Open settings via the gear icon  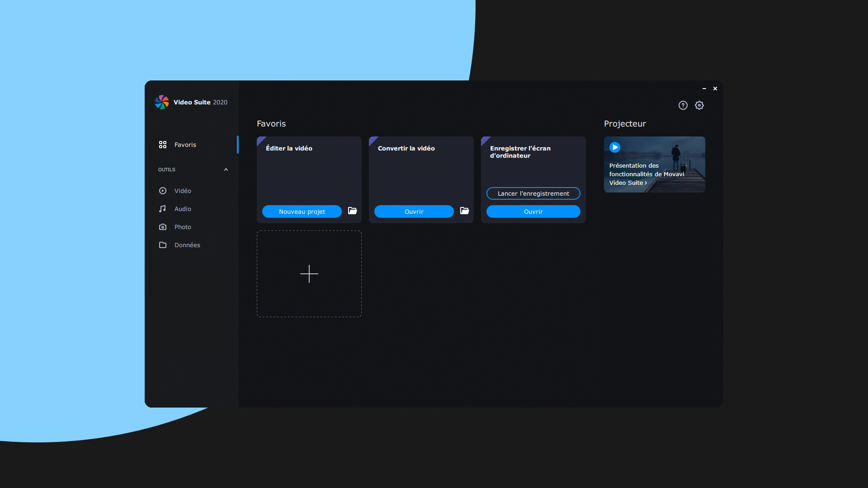tap(699, 105)
